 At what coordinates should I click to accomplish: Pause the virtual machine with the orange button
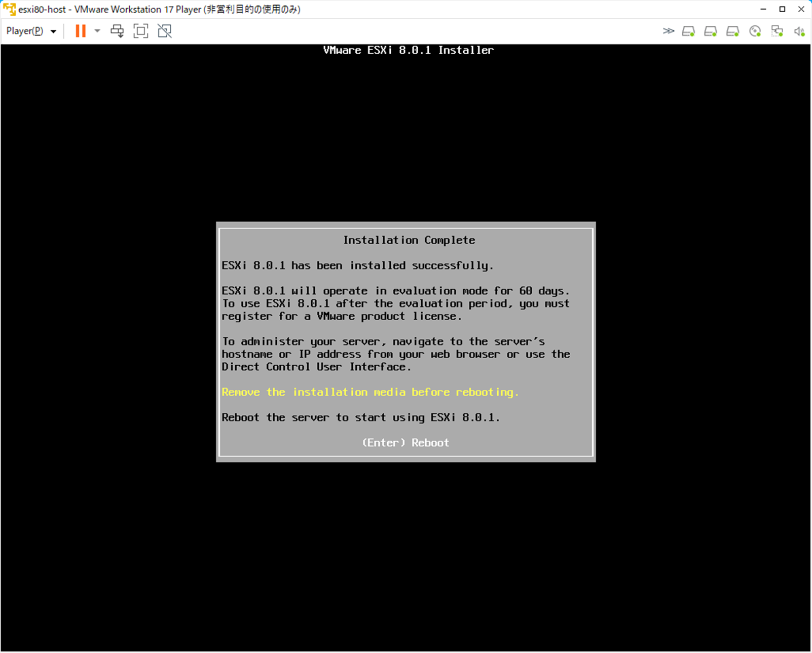(81, 31)
